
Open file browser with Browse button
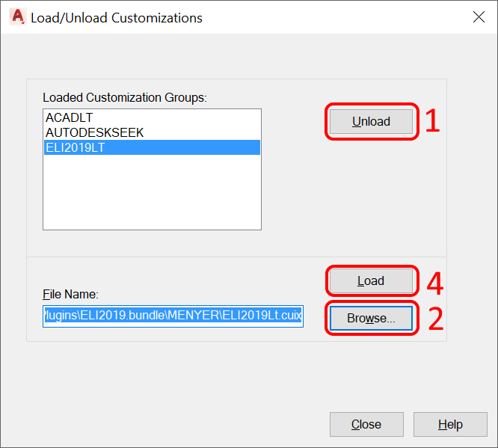371,318
